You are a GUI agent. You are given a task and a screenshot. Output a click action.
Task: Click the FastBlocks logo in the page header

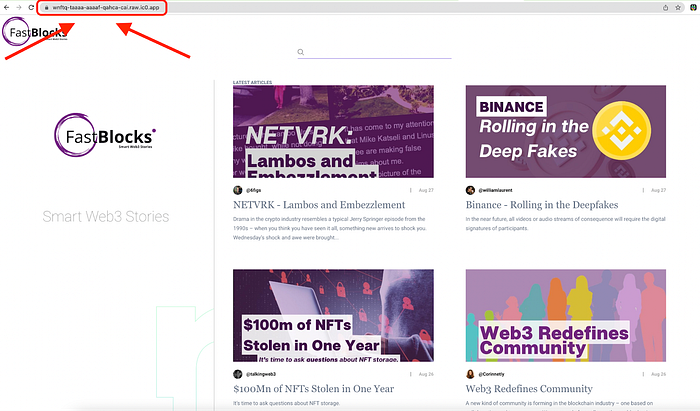(x=35, y=32)
